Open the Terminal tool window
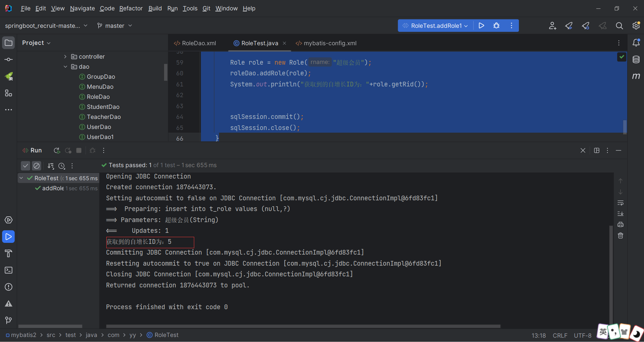Viewport: 644px width, 342px height. tap(8, 270)
